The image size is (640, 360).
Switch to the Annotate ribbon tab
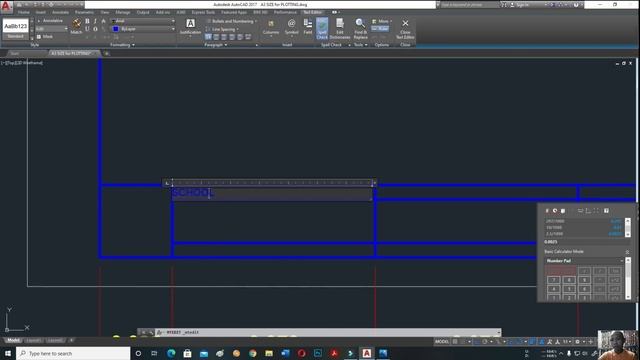[60, 12]
